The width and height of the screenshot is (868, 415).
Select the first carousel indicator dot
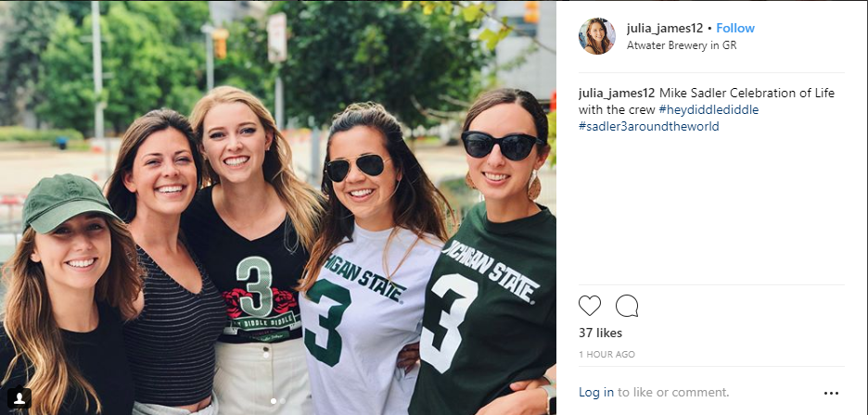pos(273,401)
